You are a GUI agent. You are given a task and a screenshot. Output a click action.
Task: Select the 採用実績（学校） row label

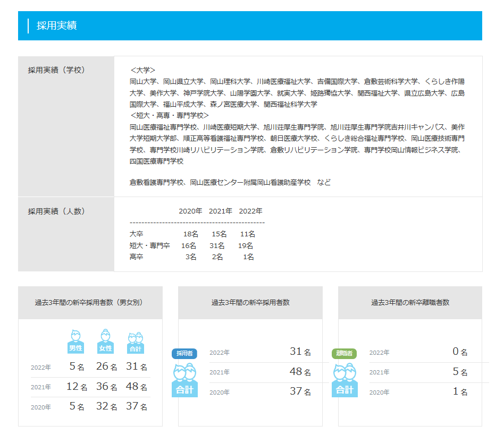56,70
